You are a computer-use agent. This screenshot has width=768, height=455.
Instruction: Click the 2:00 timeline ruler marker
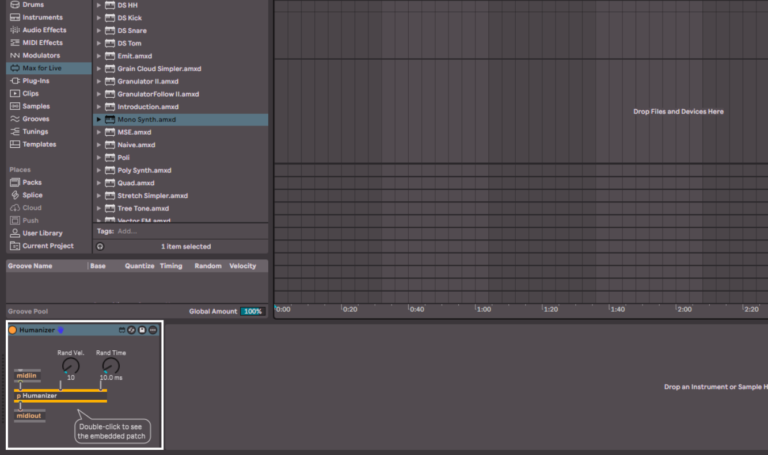tap(684, 309)
